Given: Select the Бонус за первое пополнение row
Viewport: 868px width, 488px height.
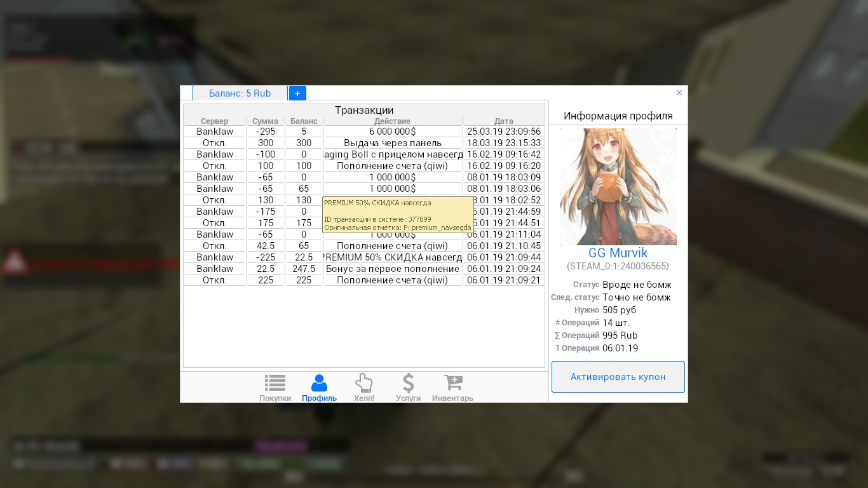Looking at the screenshot, I should click(392, 269).
